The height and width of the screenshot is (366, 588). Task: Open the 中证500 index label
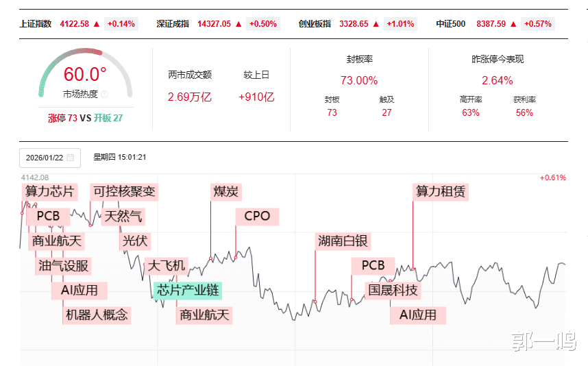[x=450, y=24]
